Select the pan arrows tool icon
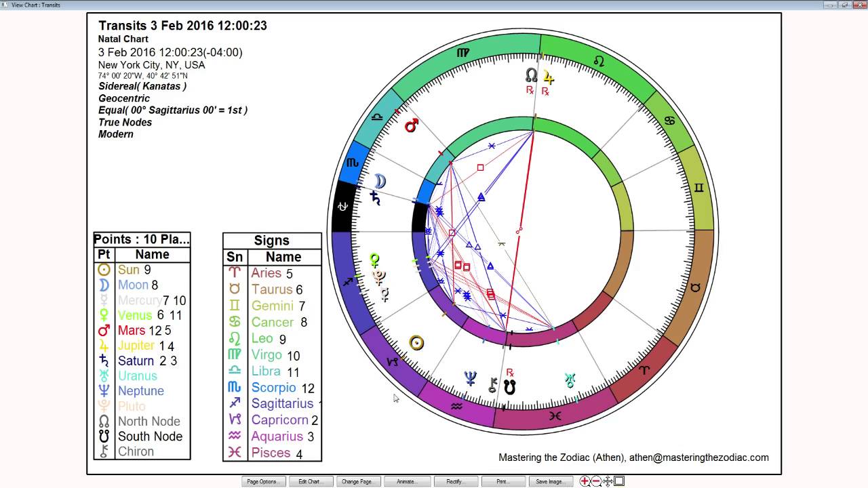The image size is (868, 488). click(608, 481)
